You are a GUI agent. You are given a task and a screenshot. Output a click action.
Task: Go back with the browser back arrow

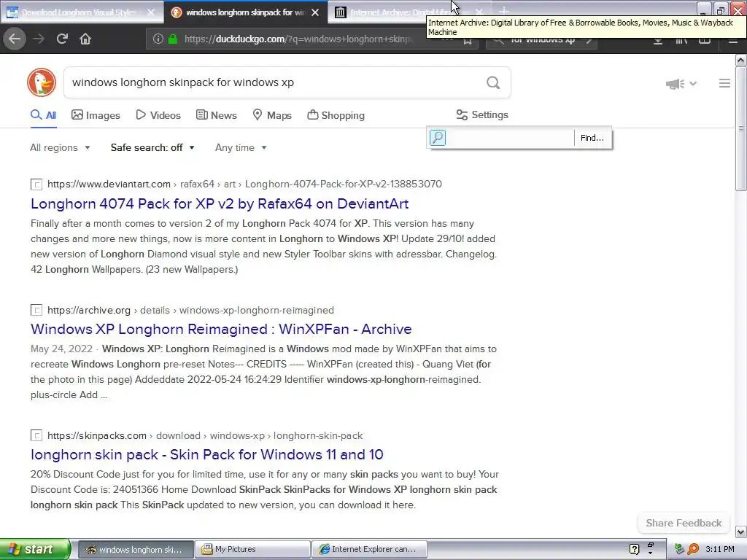(15, 39)
